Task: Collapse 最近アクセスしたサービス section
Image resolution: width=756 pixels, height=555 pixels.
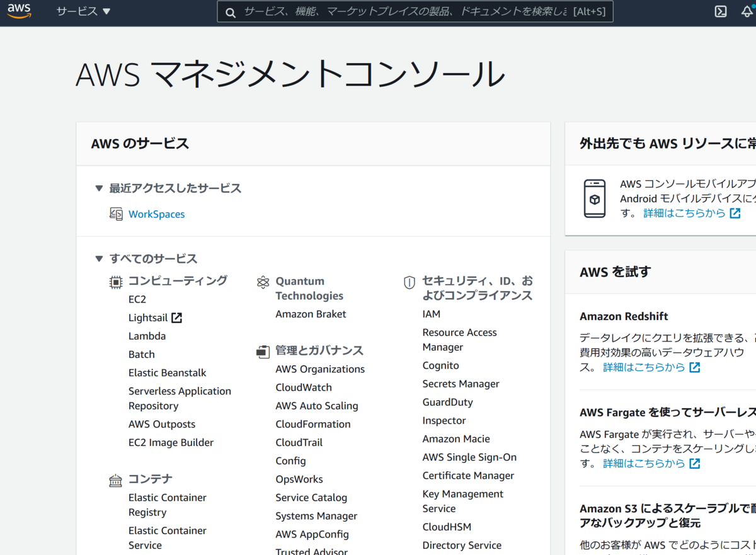Action: tap(100, 188)
